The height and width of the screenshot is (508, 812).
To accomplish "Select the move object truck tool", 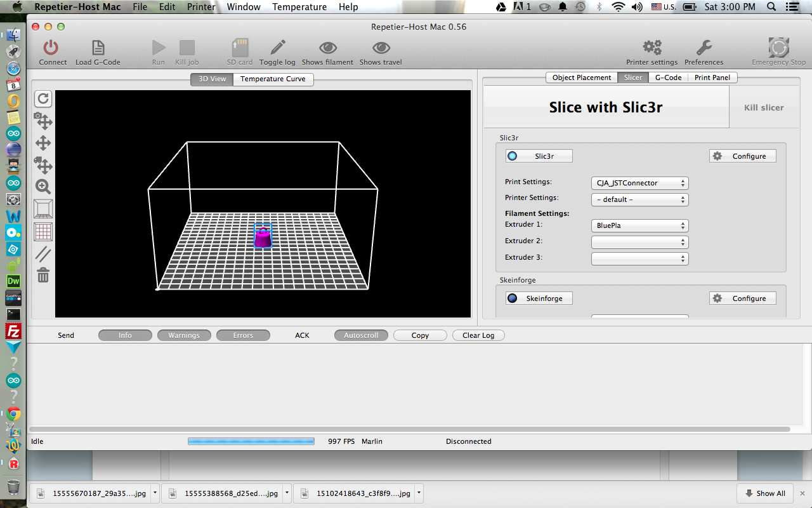I will (43, 165).
